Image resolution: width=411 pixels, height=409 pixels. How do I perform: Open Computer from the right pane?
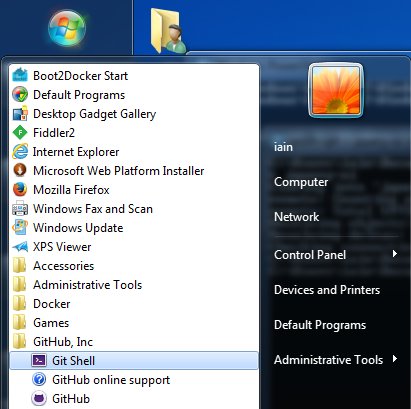(x=301, y=182)
